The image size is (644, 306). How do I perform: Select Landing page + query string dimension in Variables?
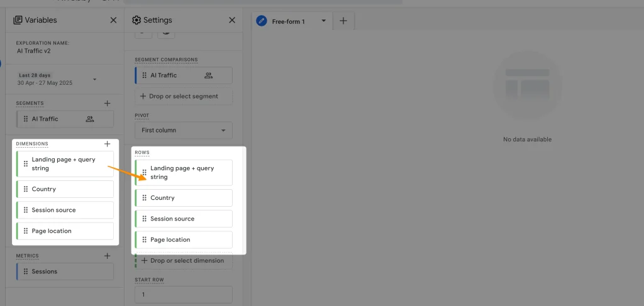[65, 164]
